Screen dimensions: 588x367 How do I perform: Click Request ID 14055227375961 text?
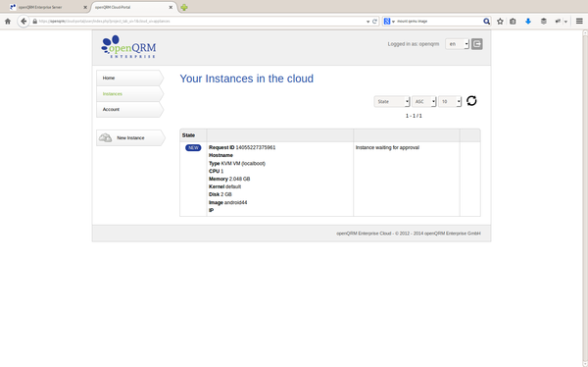(x=242, y=147)
